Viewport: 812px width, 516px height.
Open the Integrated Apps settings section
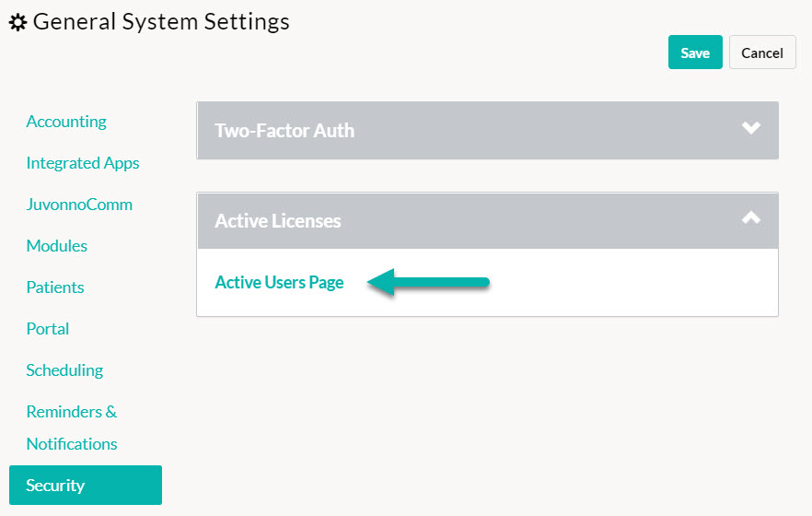tap(83, 163)
